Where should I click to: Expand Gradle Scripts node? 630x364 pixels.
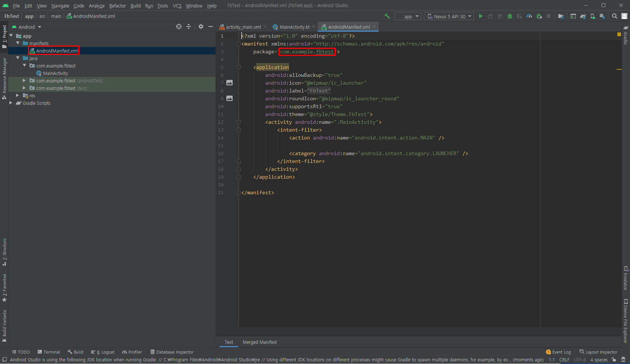pyautogui.click(x=11, y=103)
